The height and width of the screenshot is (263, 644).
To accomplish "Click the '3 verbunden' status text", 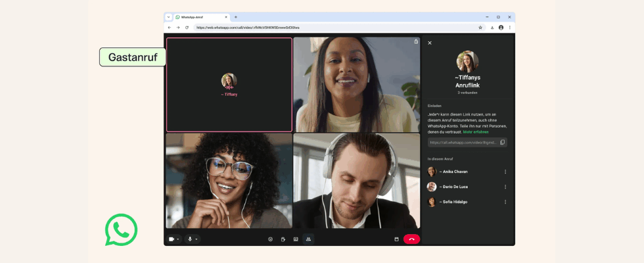I will point(467,93).
